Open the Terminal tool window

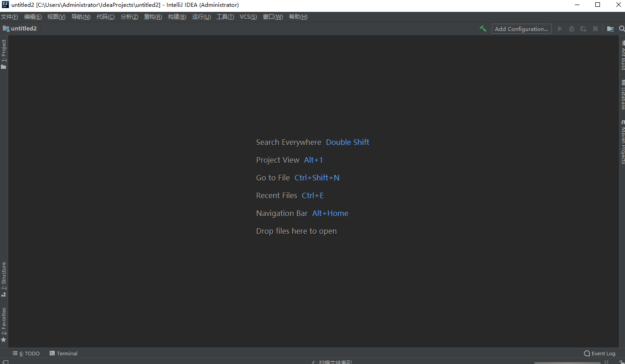pos(64,354)
